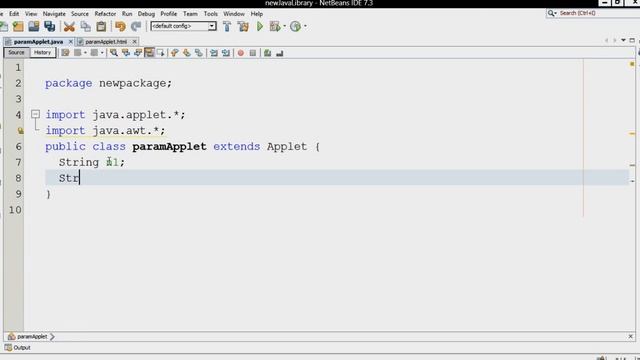Click paramApplet breadcrumb at bottom
The width and height of the screenshot is (640, 360).
[32, 337]
